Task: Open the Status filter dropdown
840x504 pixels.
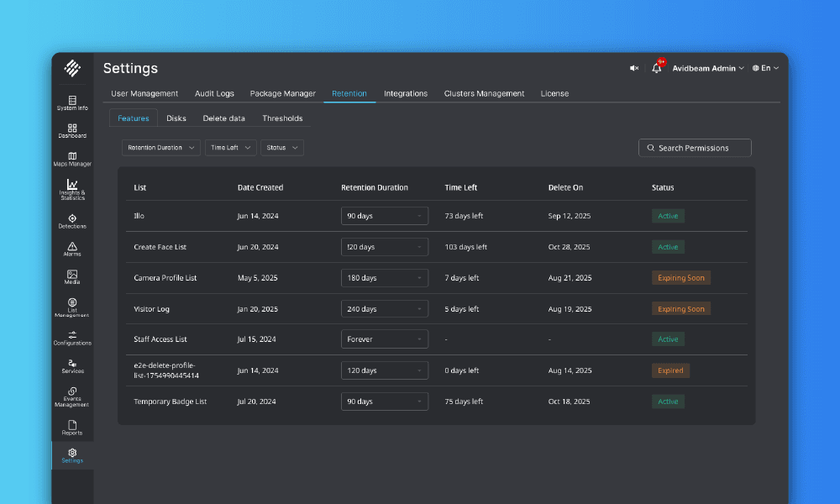Action: (x=281, y=147)
